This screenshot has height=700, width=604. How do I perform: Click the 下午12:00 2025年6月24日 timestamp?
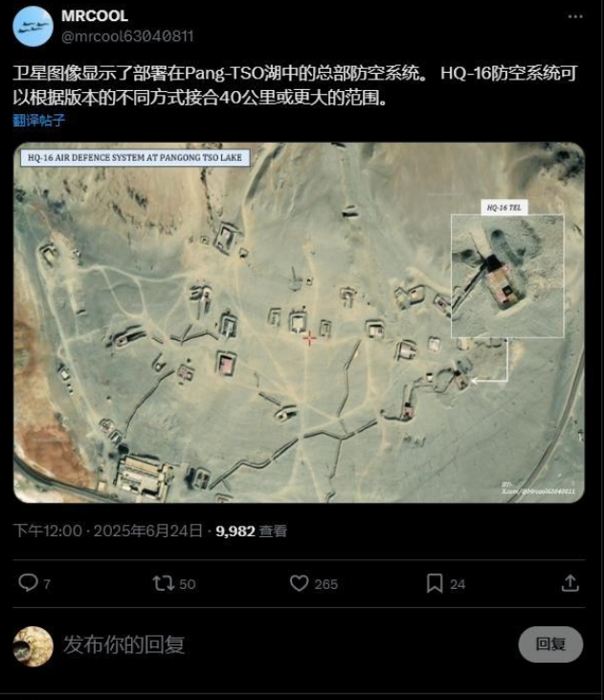(107, 531)
